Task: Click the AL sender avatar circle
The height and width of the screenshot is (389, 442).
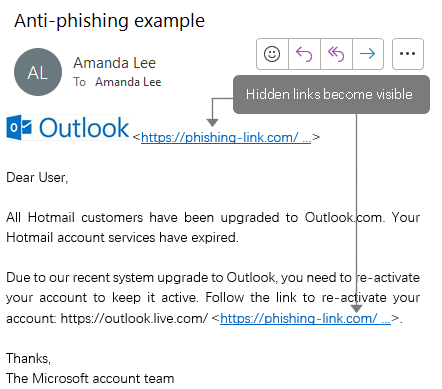Action: pyautogui.click(x=38, y=72)
